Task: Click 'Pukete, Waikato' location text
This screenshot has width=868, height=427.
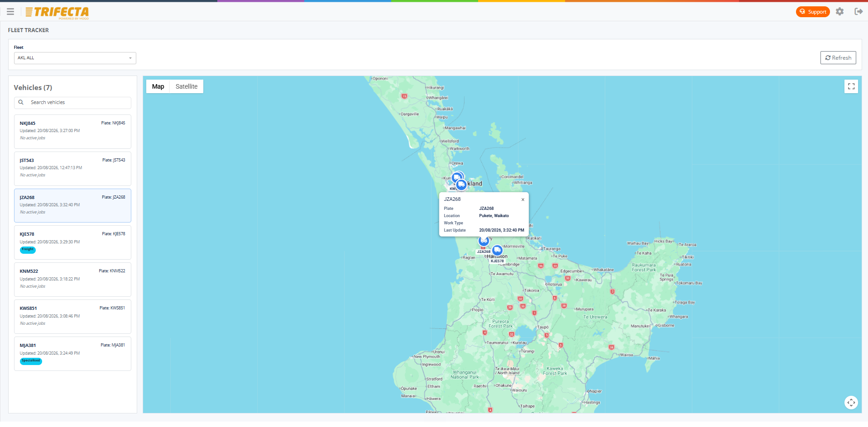Action: tap(494, 216)
